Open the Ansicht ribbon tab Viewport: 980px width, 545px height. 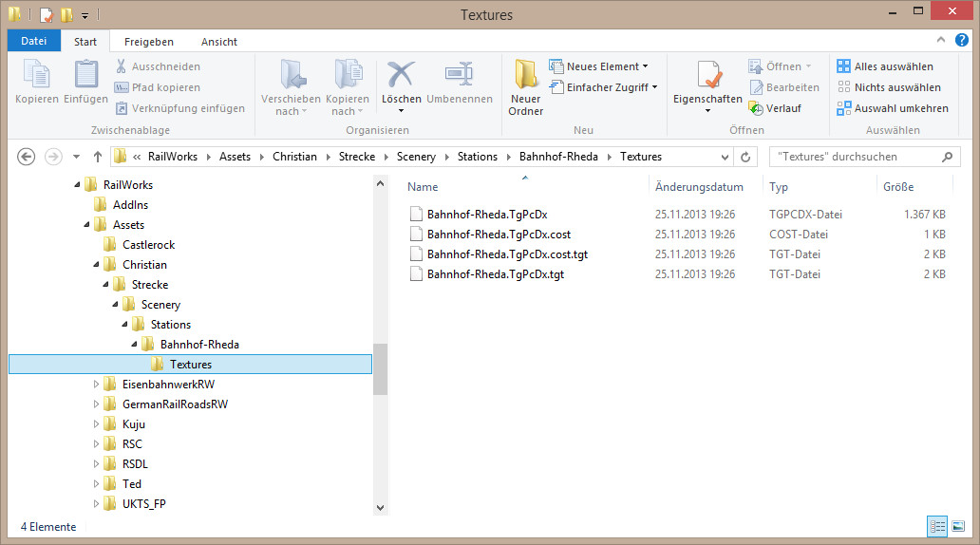(218, 42)
